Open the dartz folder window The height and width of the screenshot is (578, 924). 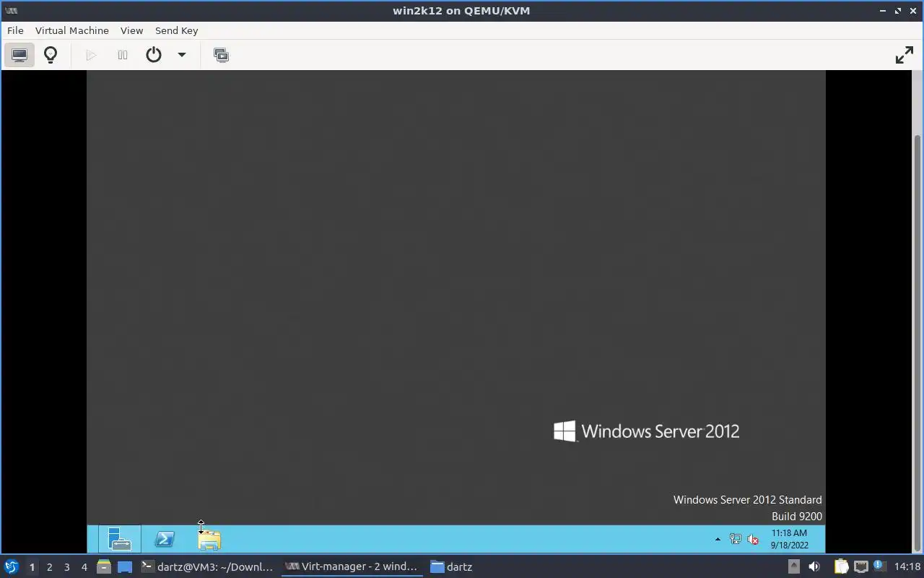[451, 566]
